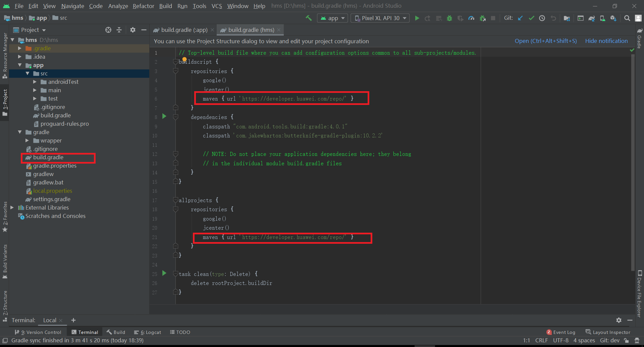Screen dimensions: 644x347
Task: Fold the allprojects block in gutter
Action: pyautogui.click(x=175, y=200)
